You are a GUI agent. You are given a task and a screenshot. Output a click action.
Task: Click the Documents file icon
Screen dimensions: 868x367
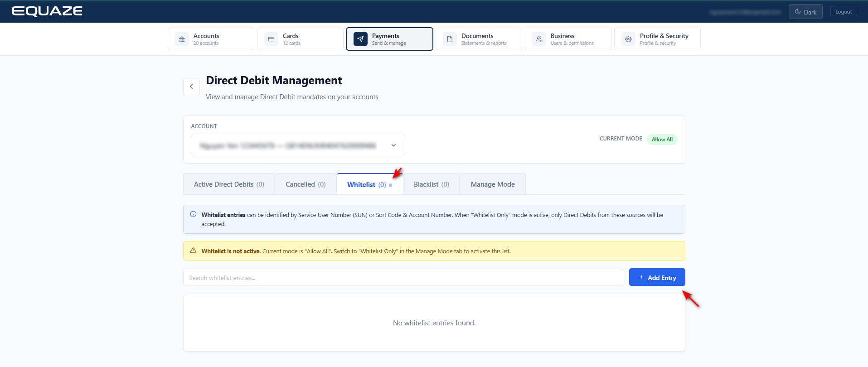pos(450,39)
